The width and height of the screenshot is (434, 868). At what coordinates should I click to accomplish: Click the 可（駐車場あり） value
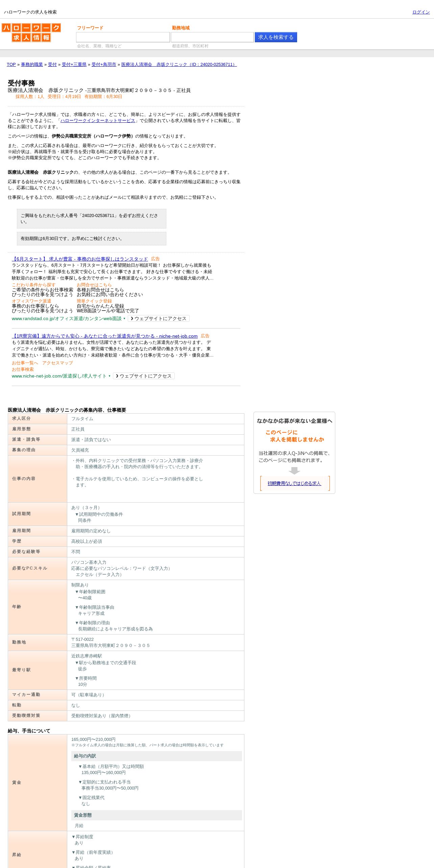coord(89,695)
